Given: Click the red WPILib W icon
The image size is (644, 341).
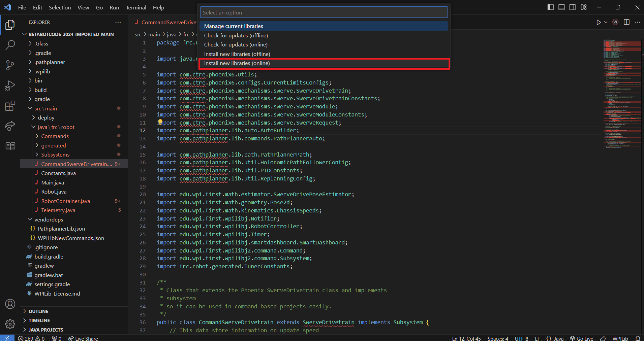Looking at the screenshot, I should (x=615, y=22).
